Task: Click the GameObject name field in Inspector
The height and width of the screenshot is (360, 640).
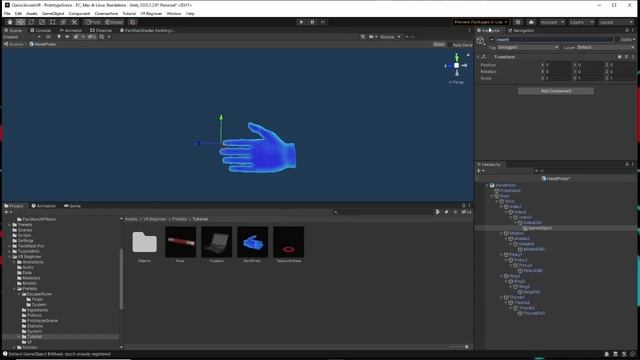Action: (x=554, y=40)
